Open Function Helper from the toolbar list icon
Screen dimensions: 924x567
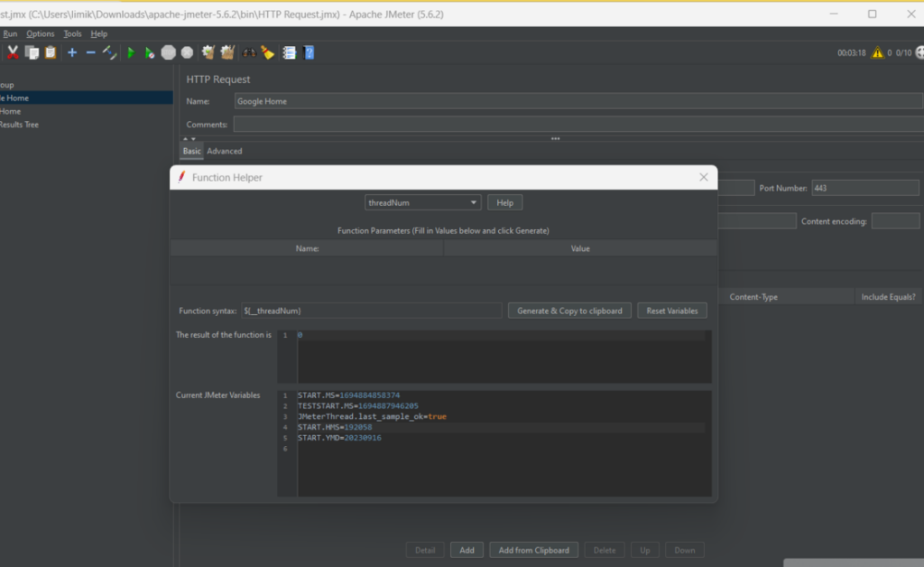tap(289, 53)
